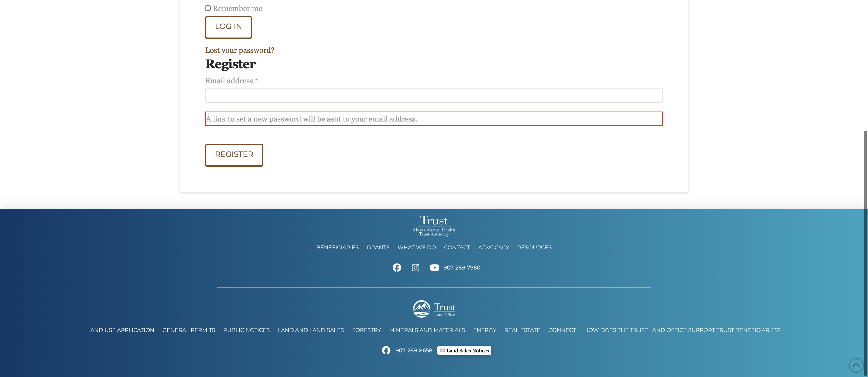Open the FORESTRY footer link
Screen dimensions: 868x377
366,330
